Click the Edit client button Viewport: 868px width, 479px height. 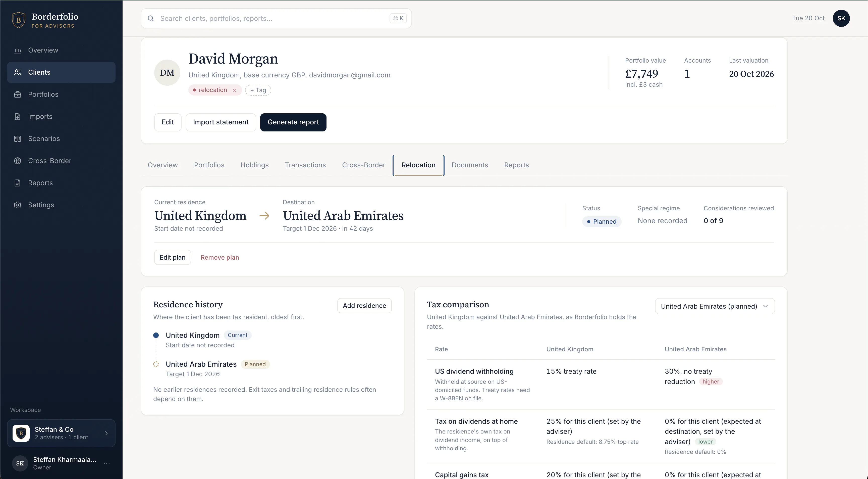click(x=168, y=122)
